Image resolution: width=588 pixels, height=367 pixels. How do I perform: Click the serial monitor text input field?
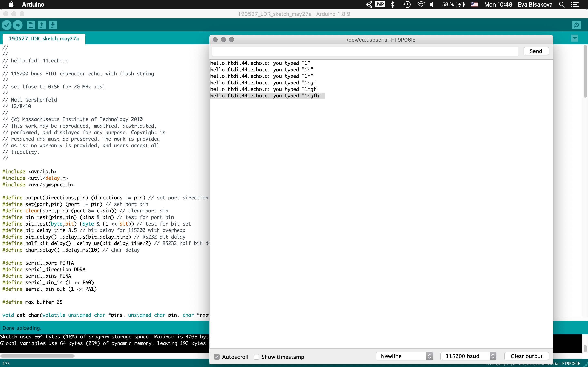pos(365,51)
